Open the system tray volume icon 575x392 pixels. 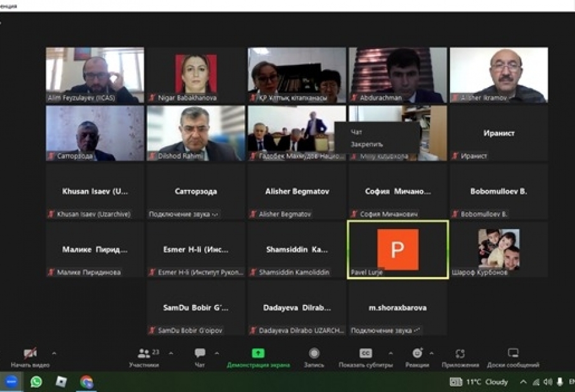click(x=548, y=382)
